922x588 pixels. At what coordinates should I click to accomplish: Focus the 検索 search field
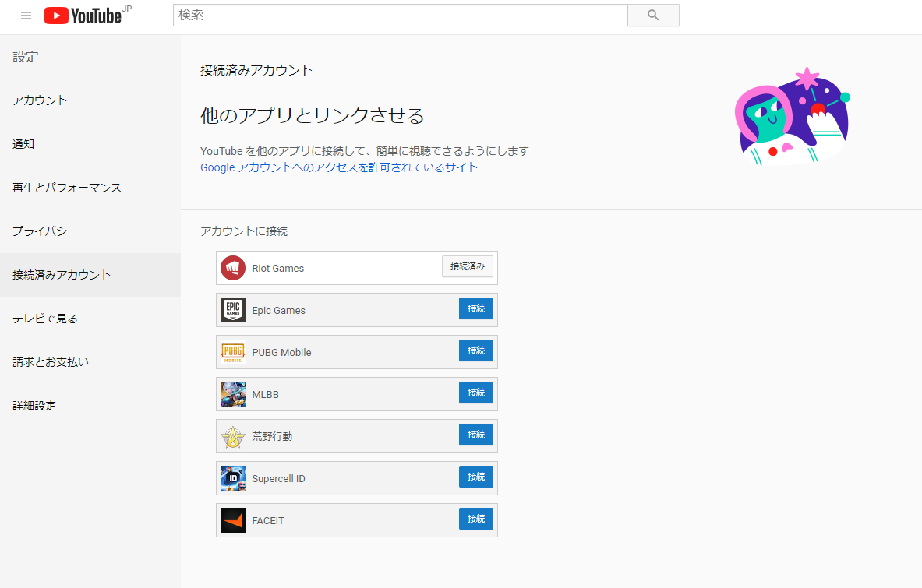(400, 16)
